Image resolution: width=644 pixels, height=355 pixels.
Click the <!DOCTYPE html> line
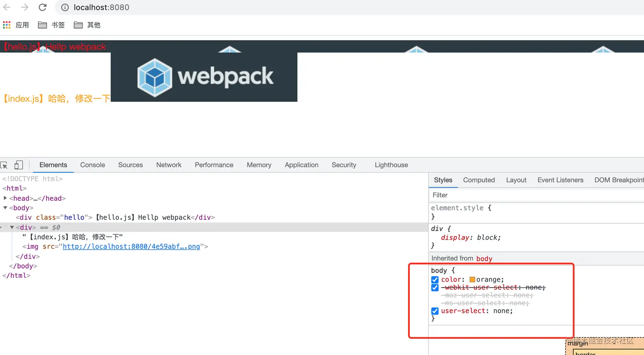pos(32,179)
